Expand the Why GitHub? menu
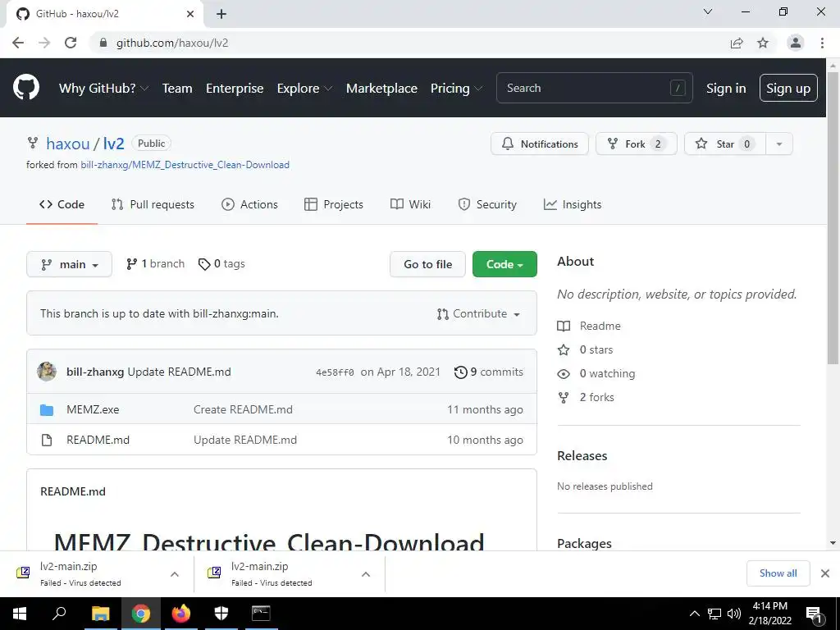 (x=103, y=89)
